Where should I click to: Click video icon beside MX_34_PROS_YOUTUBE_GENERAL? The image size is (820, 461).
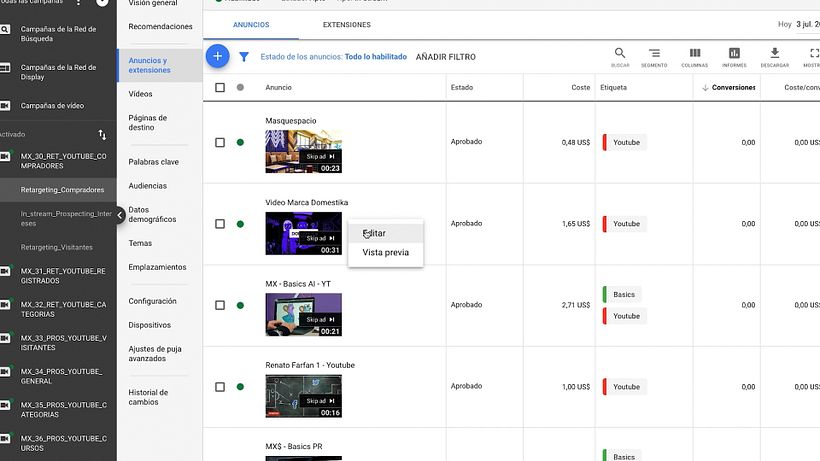(5, 372)
